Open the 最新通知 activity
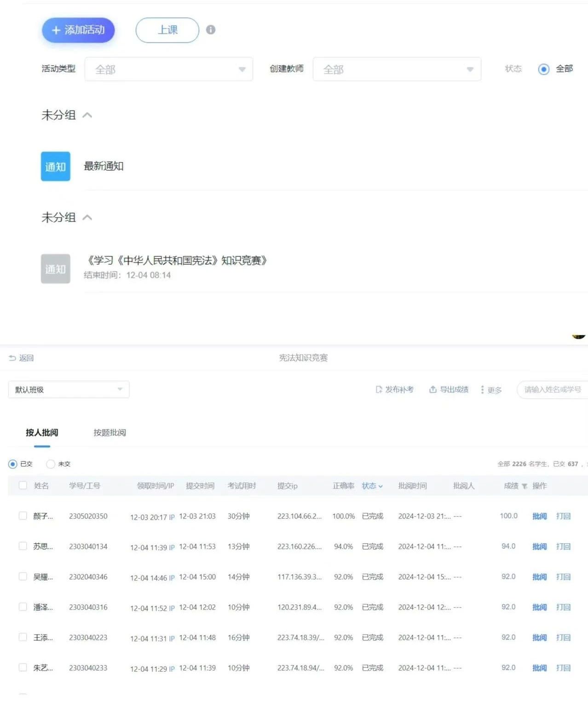 coord(104,166)
